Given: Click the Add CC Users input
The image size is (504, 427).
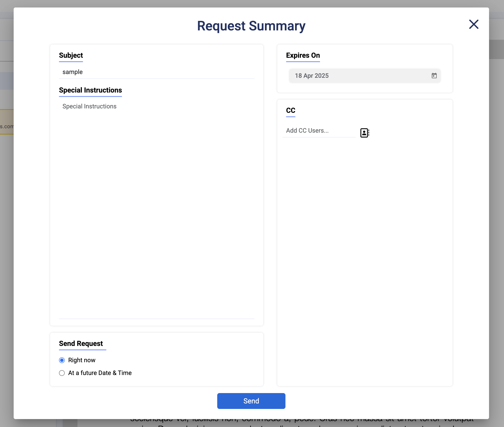Looking at the screenshot, I should [318, 131].
